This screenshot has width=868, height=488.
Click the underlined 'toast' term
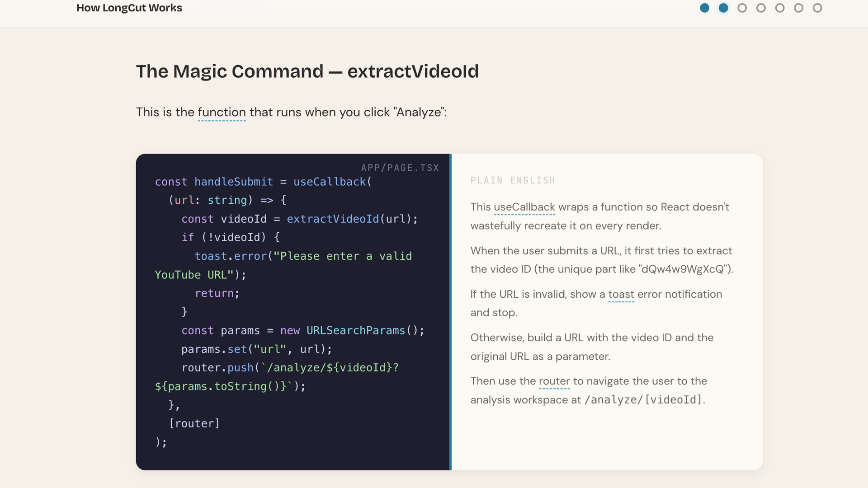point(621,294)
